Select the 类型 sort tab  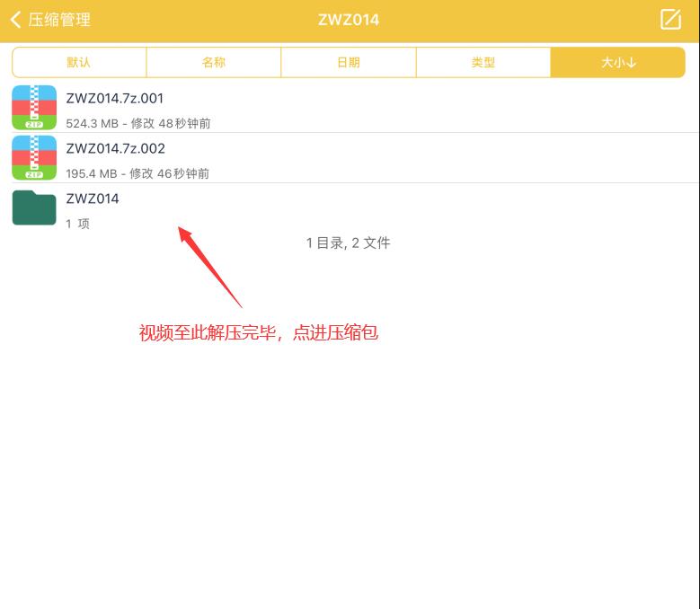(483, 63)
